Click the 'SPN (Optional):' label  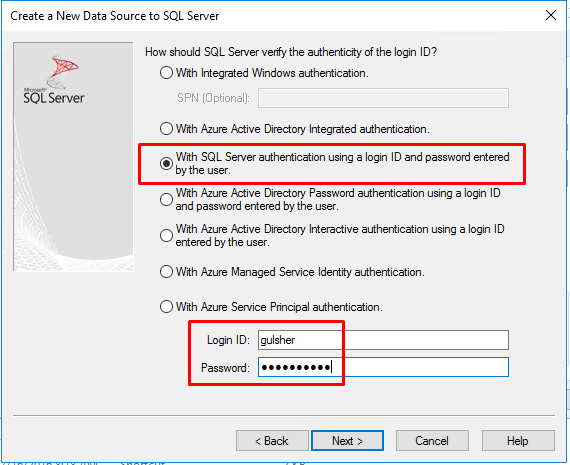click(213, 98)
